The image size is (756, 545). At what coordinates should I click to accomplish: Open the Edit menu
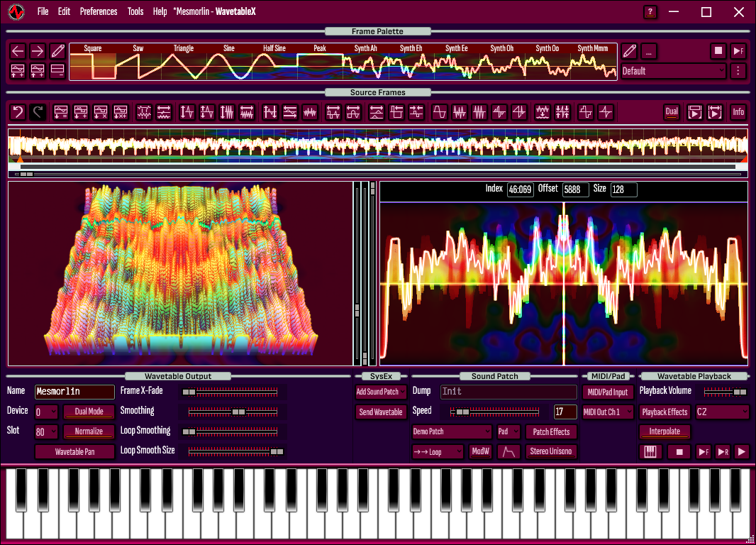pyautogui.click(x=64, y=11)
